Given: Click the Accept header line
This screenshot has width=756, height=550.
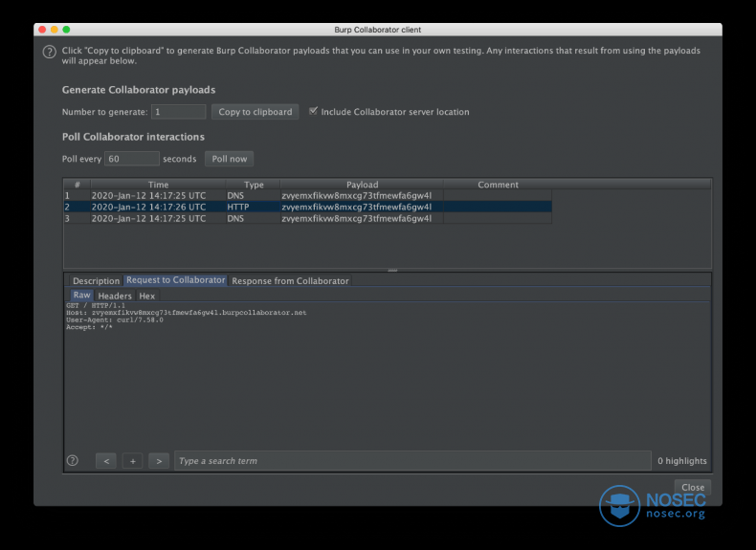Looking at the screenshot, I should [x=89, y=327].
